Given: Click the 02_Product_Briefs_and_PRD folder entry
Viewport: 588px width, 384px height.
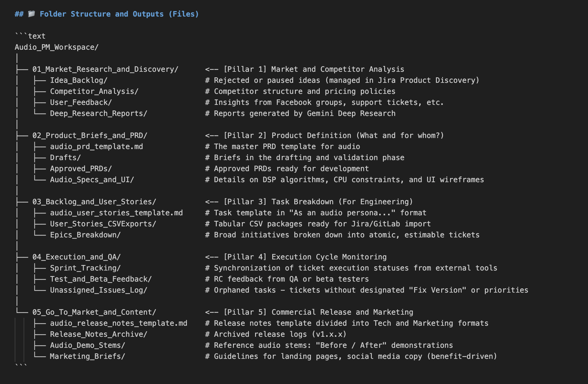Looking at the screenshot, I should pyautogui.click(x=90, y=136).
